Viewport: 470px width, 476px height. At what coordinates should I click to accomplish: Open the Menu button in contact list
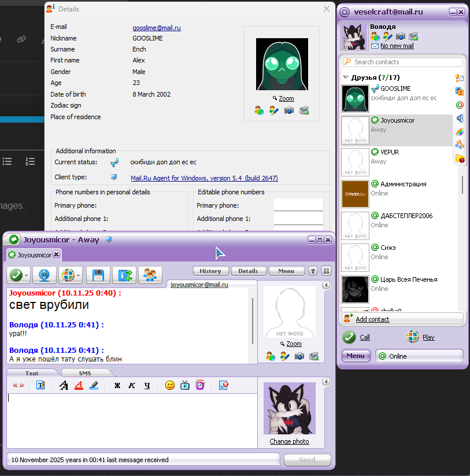coord(356,356)
